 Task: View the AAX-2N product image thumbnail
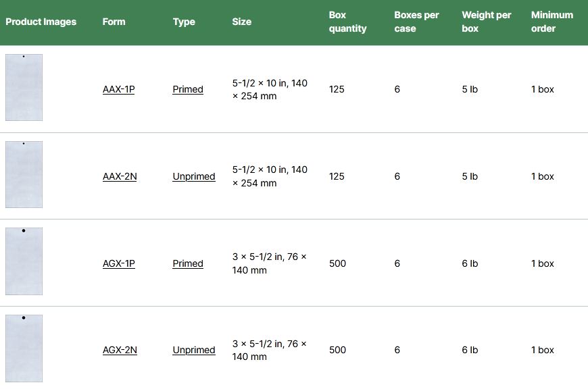pos(24,174)
